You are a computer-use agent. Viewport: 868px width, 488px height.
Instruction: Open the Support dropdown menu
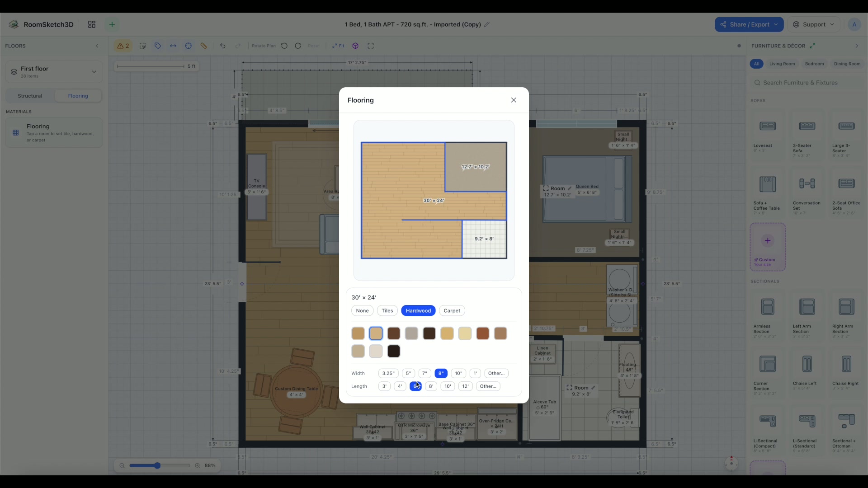click(x=814, y=24)
